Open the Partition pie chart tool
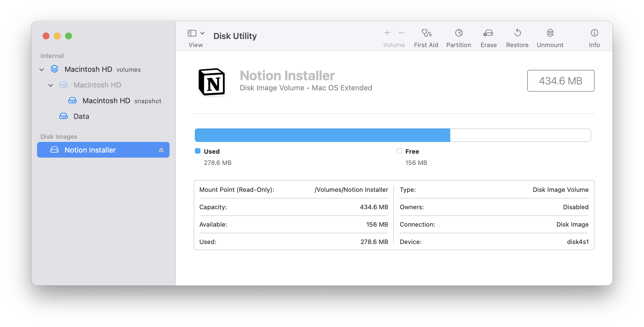 (459, 33)
